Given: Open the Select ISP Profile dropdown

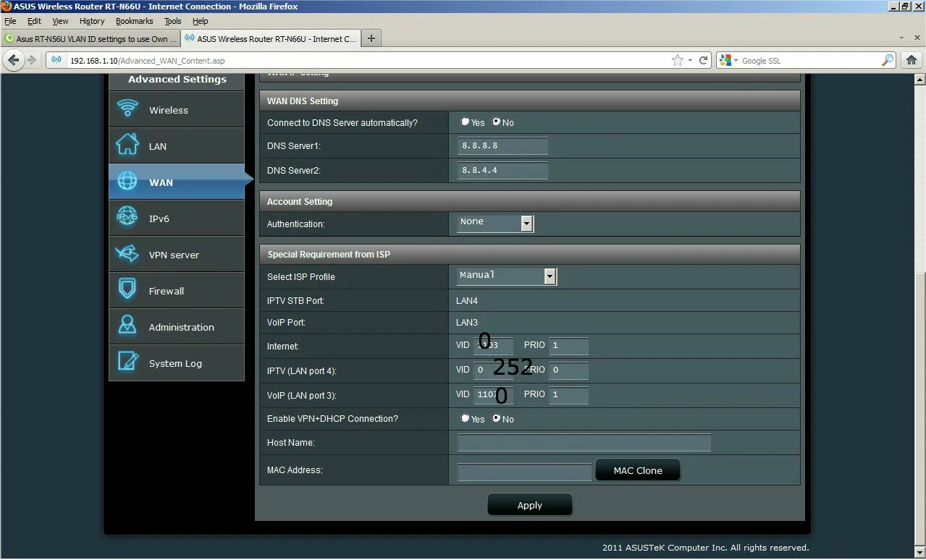Looking at the screenshot, I should (507, 276).
